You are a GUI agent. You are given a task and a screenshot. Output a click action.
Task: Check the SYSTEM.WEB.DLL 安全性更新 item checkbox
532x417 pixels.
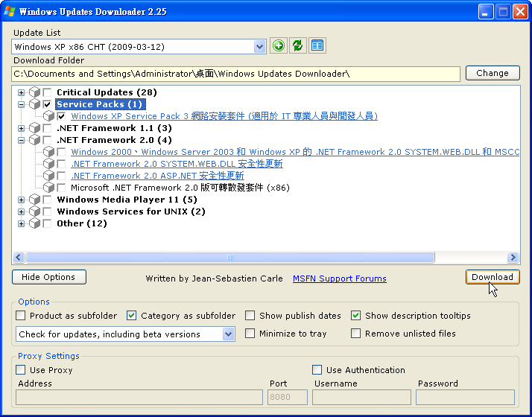point(61,164)
